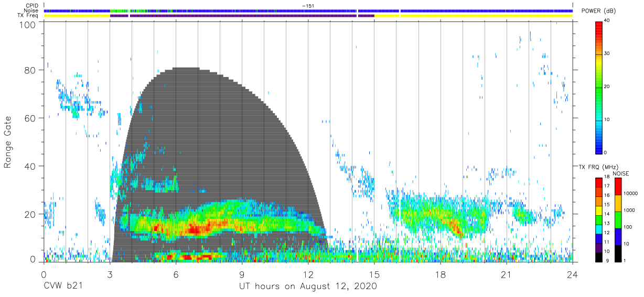Click the 15 hour tick on the UT axis
Image resolution: width=644 pixels, height=297 pixels.
click(374, 274)
